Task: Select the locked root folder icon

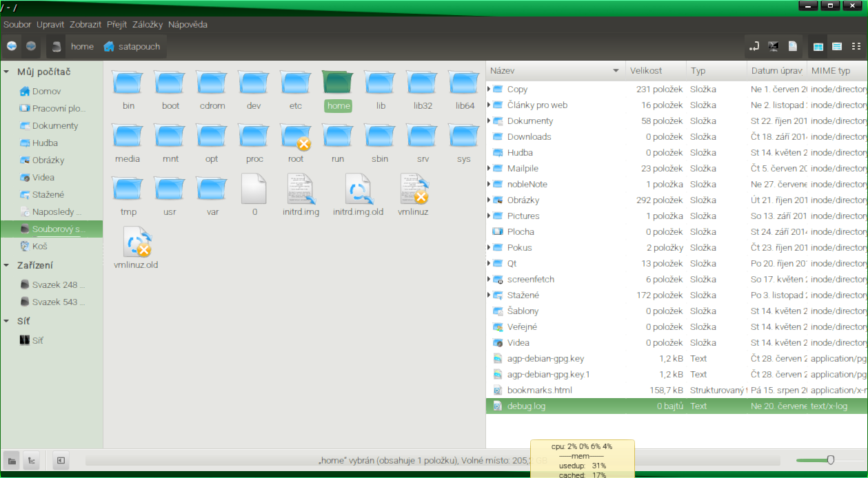Action: click(296, 136)
